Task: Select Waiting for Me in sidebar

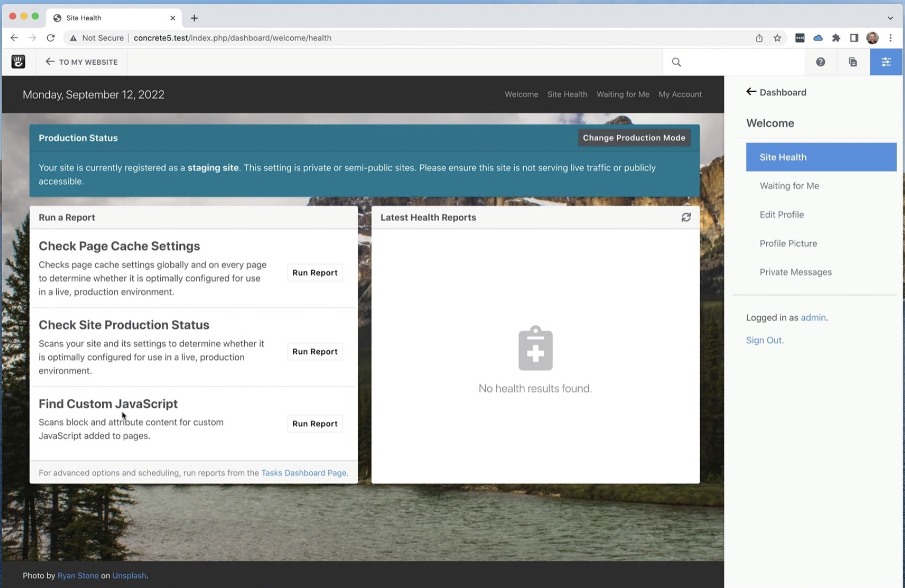Action: coord(789,186)
